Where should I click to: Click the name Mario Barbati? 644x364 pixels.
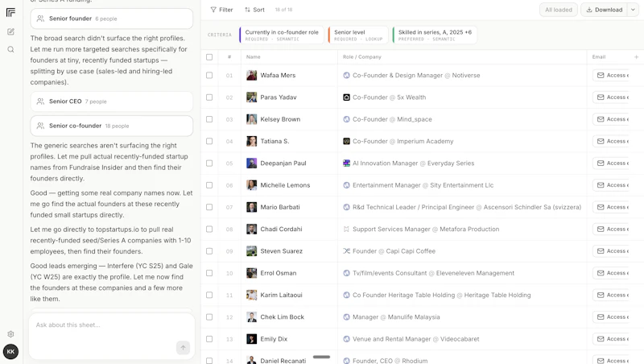[280, 207]
